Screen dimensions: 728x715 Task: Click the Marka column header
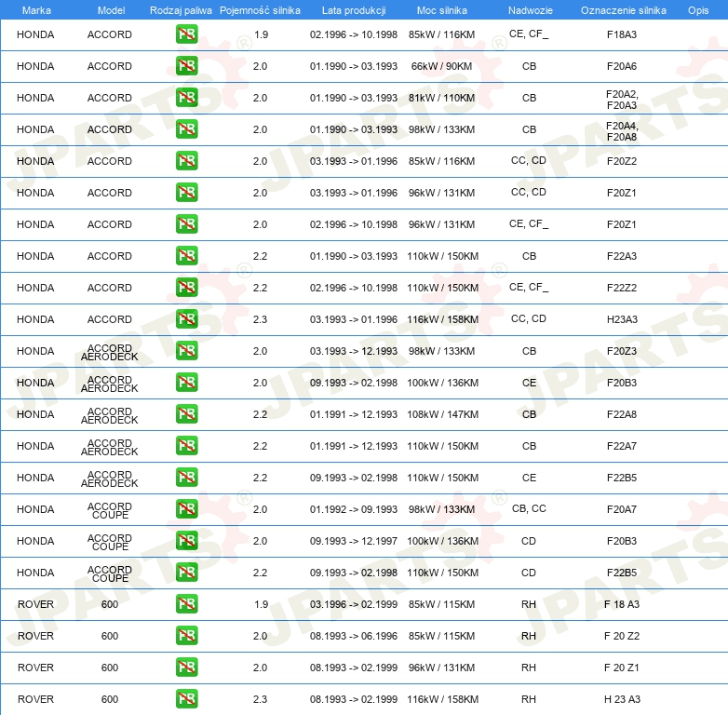click(x=35, y=10)
